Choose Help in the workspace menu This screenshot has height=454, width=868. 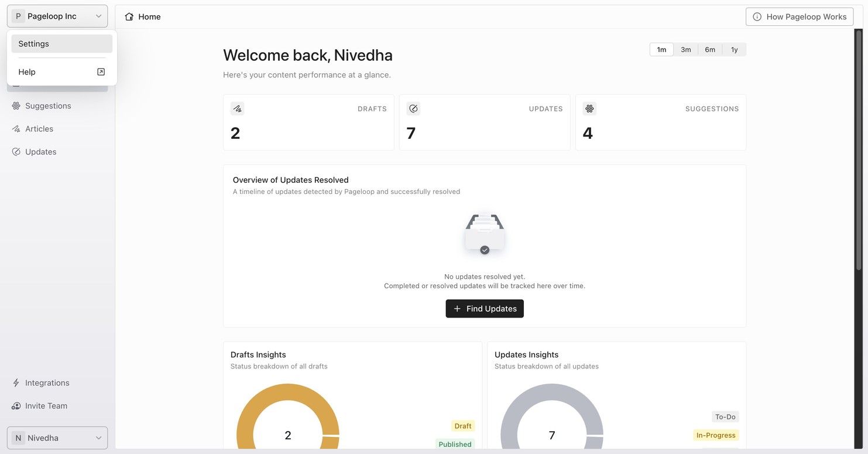click(x=62, y=72)
